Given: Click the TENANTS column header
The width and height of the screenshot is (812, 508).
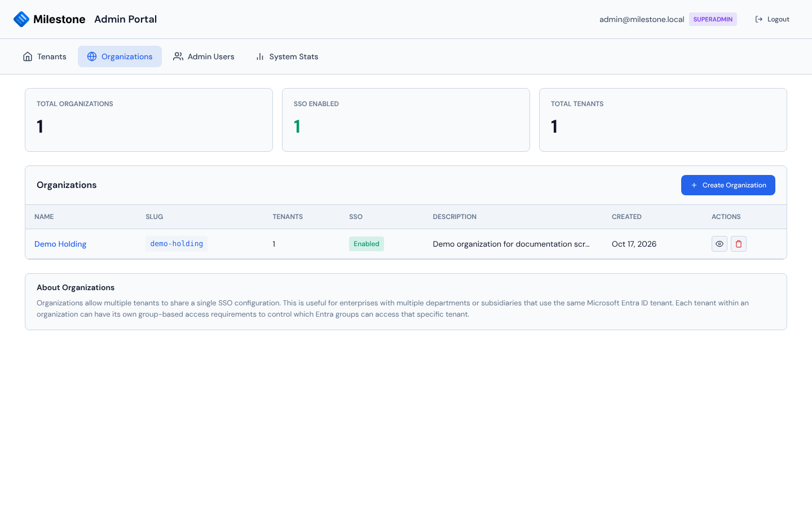Looking at the screenshot, I should (288, 217).
